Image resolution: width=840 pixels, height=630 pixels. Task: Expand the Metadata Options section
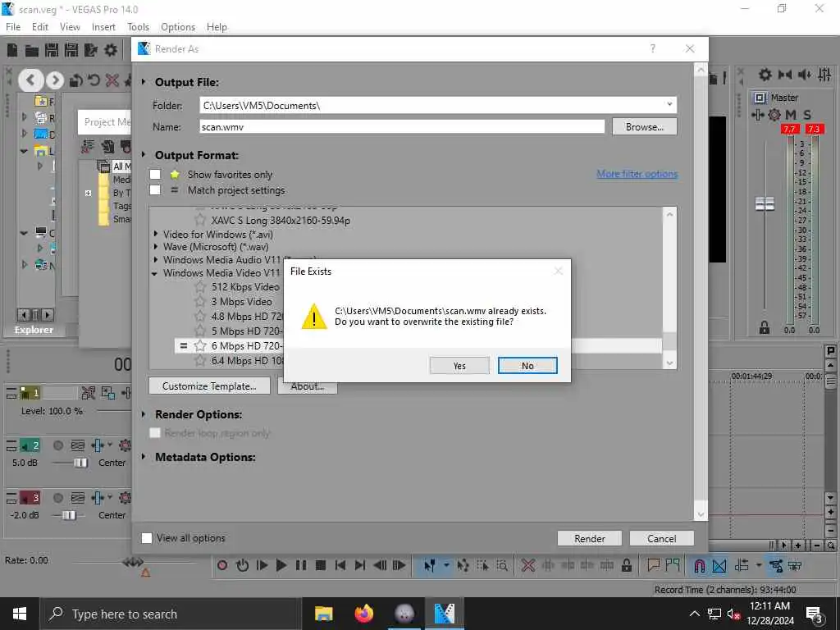click(144, 457)
